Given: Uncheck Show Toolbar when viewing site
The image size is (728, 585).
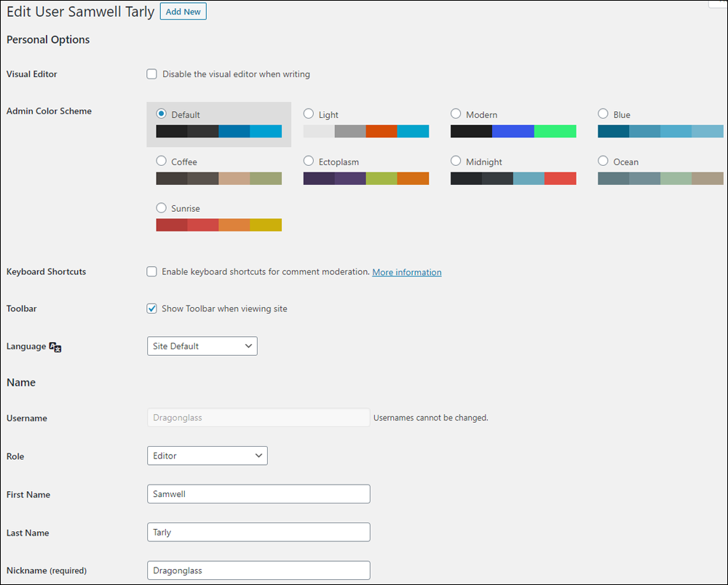Looking at the screenshot, I should point(152,309).
